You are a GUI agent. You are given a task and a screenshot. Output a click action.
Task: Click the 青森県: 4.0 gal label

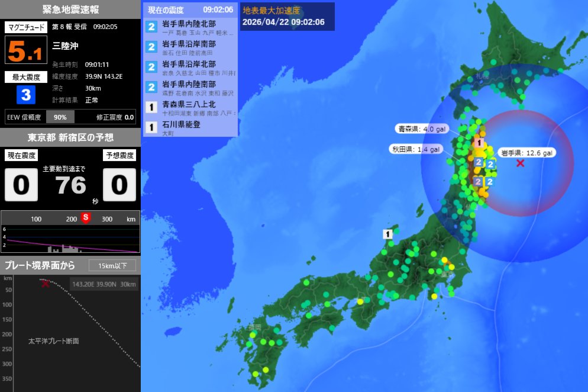coord(422,128)
